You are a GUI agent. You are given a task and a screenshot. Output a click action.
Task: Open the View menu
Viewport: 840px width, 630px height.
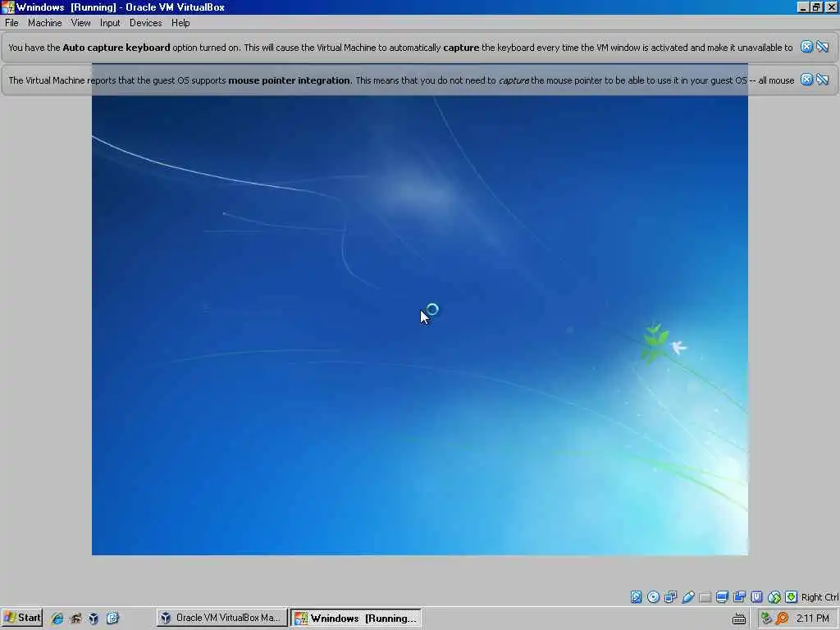point(80,23)
